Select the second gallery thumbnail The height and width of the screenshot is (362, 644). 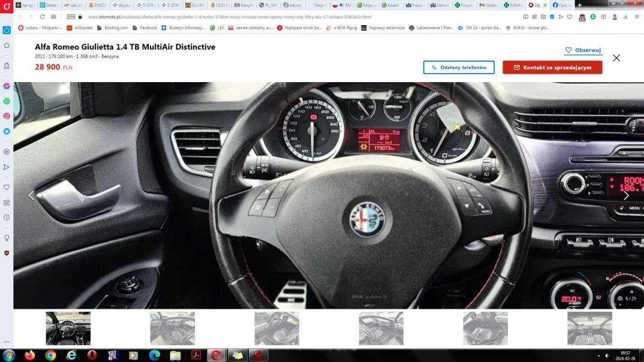coord(173,328)
